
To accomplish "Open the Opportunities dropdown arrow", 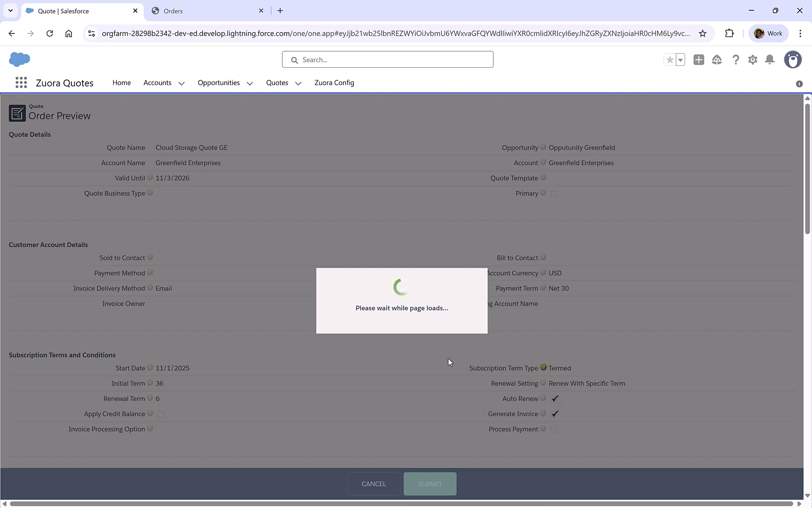I will 249,83.
